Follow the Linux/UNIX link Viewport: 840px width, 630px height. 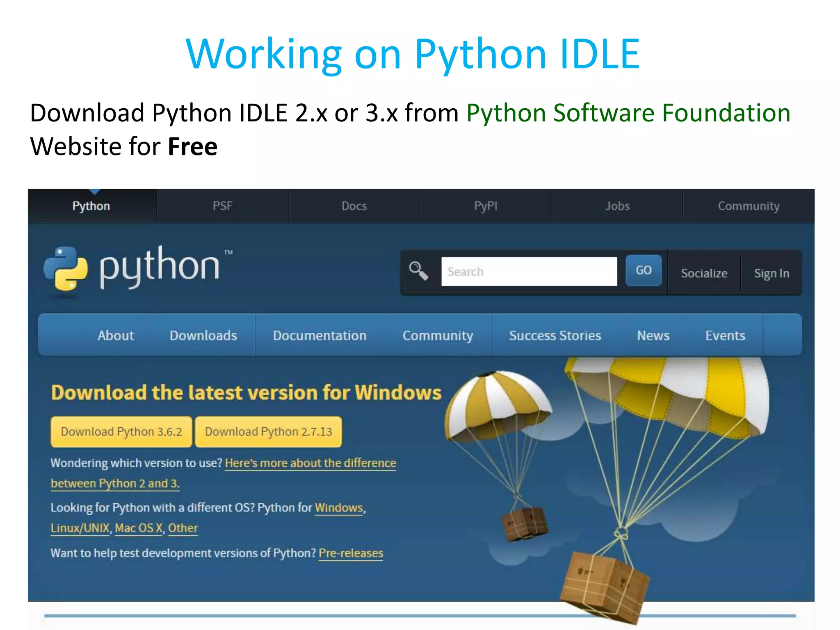[x=80, y=528]
